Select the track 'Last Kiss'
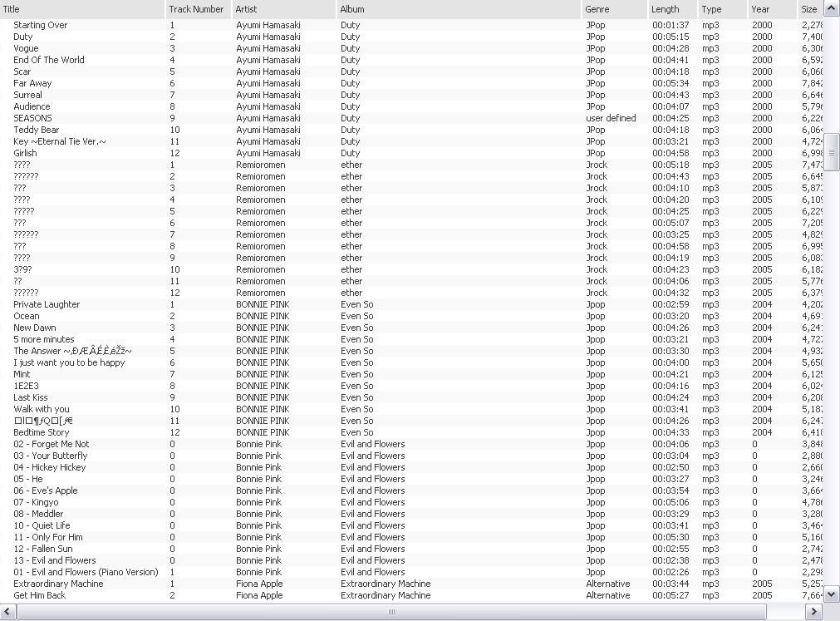 (31, 397)
